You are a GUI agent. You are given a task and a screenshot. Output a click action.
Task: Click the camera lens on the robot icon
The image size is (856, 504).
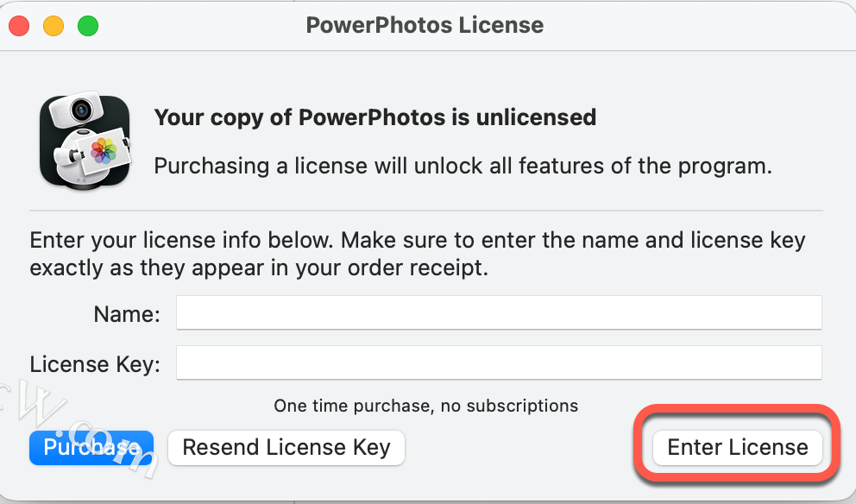[83, 110]
